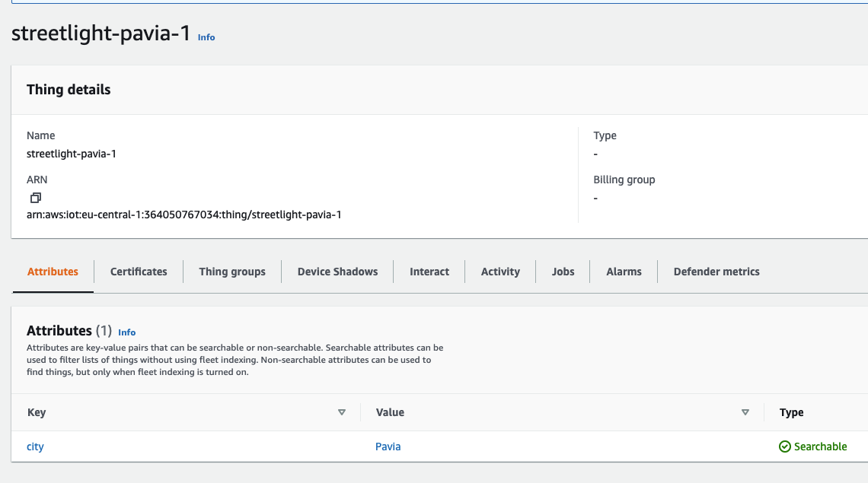
Task: Sort attributes using the Value column arrow
Action: click(745, 412)
